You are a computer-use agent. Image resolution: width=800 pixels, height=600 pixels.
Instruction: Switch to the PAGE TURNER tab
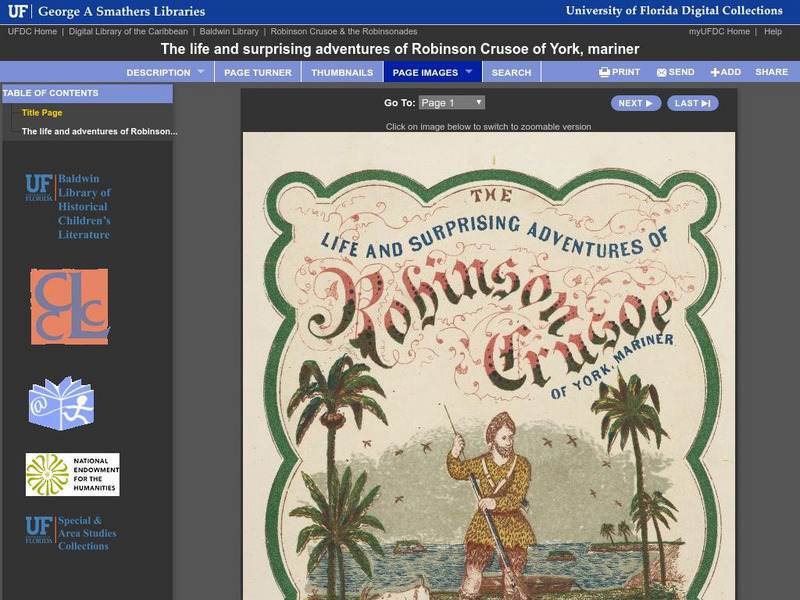point(258,72)
